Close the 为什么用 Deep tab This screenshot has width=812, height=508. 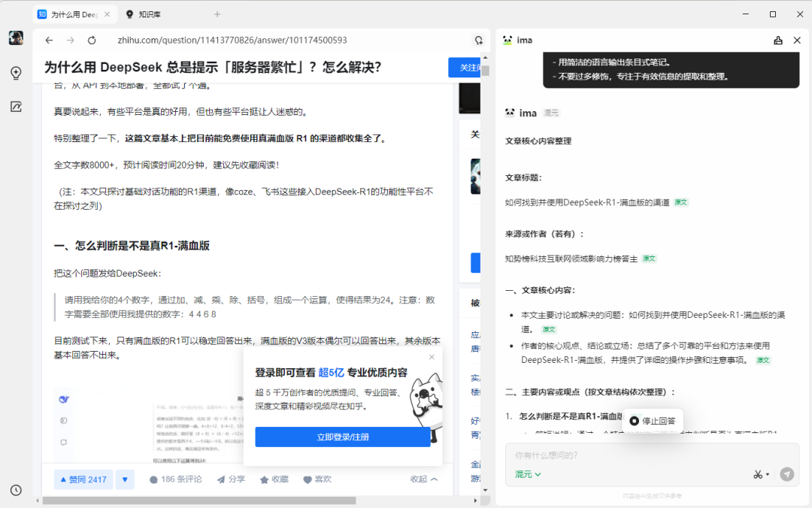click(x=108, y=14)
